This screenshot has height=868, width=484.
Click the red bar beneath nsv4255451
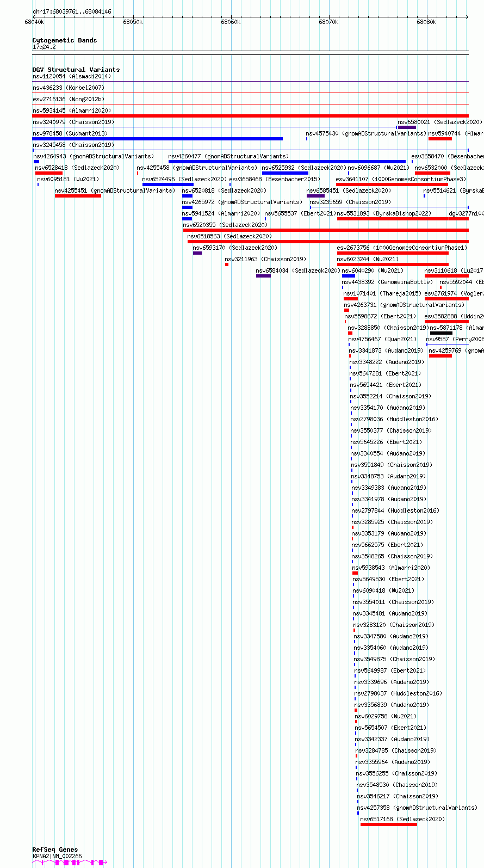click(x=78, y=196)
